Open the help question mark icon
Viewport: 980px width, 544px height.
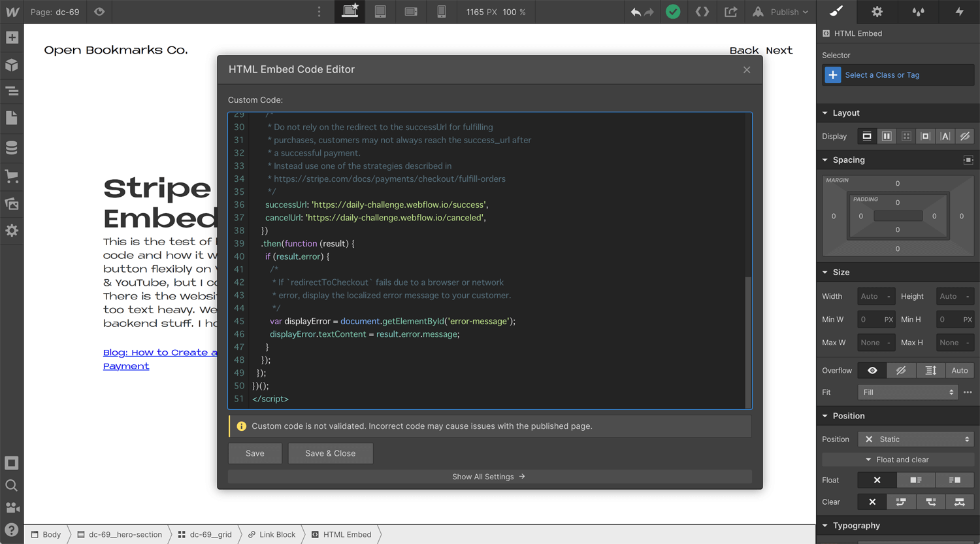point(12,530)
